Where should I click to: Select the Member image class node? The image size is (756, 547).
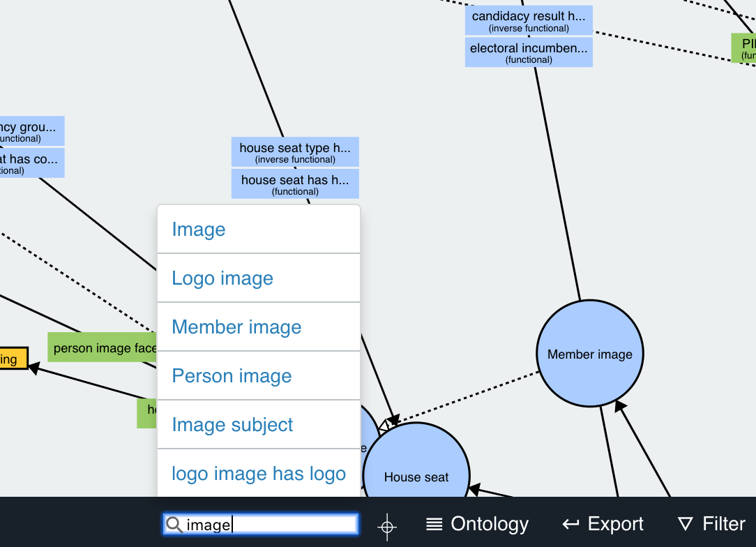589,354
